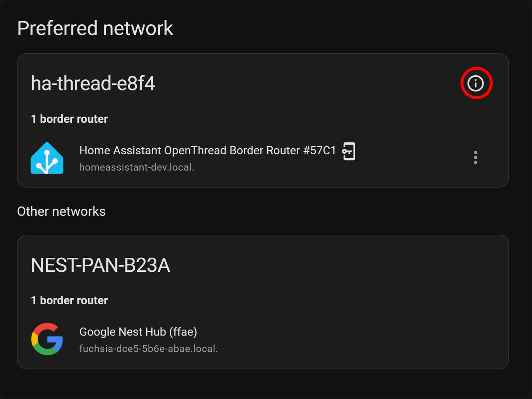Image resolution: width=532 pixels, height=399 pixels.
Task: Click the multicolored G icon under NEST-PAN-B23A
Action: pos(47,339)
